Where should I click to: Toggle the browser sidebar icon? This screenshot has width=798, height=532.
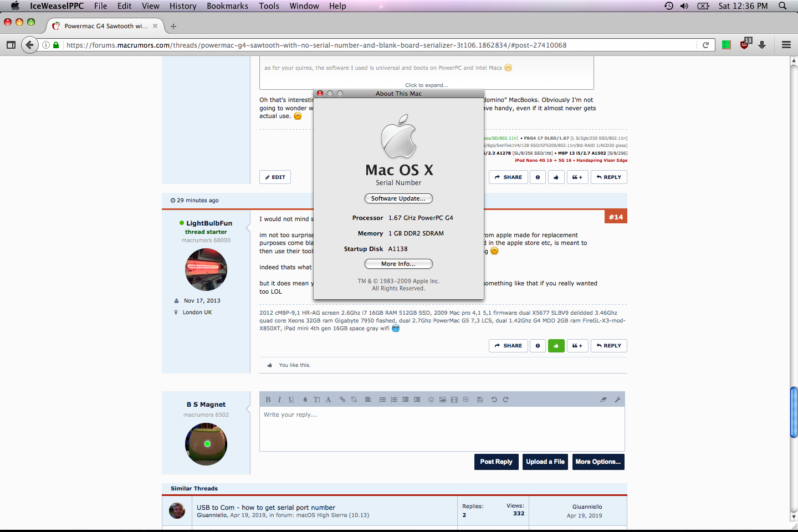tap(11, 45)
